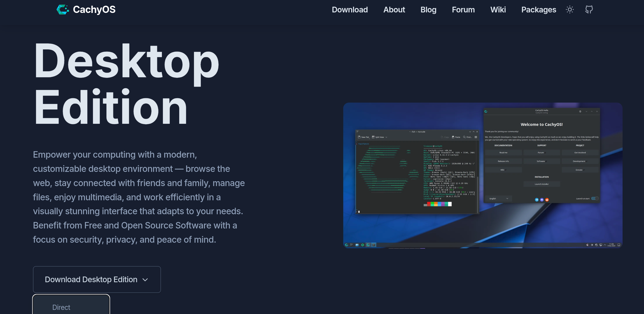Open the Packages navigation link

[x=538, y=10]
